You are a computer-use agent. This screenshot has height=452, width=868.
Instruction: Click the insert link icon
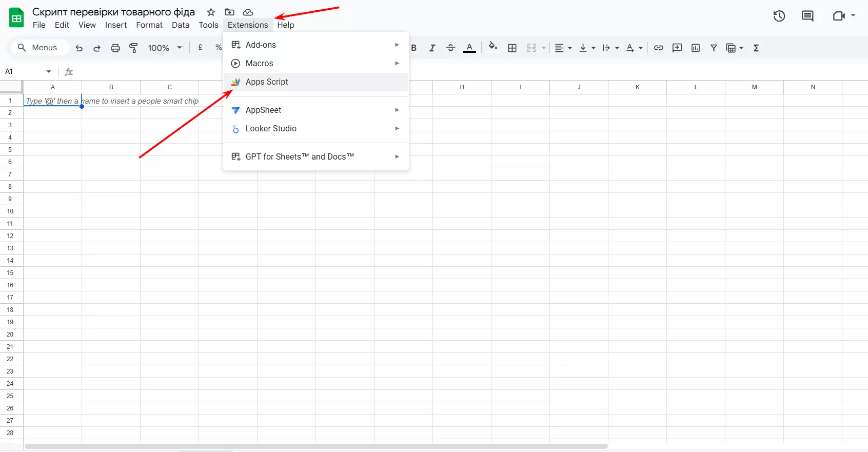coord(659,48)
